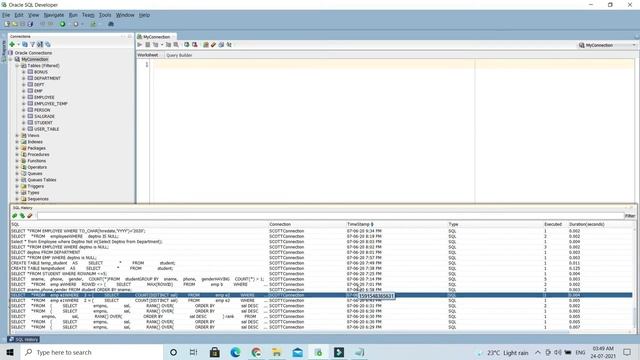The width and height of the screenshot is (640, 360).
Task: Click the weather '23°C Light rain' in taskbar
Action: click(x=503, y=353)
